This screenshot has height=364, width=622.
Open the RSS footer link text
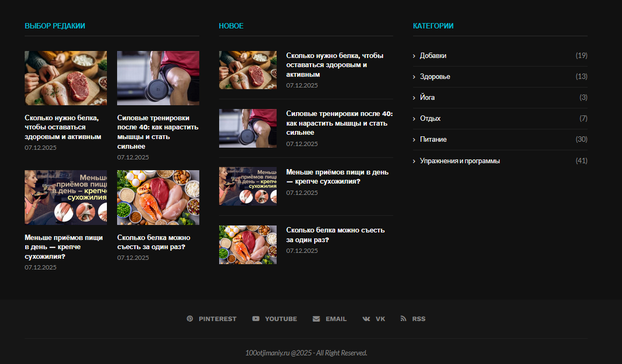[418, 319]
